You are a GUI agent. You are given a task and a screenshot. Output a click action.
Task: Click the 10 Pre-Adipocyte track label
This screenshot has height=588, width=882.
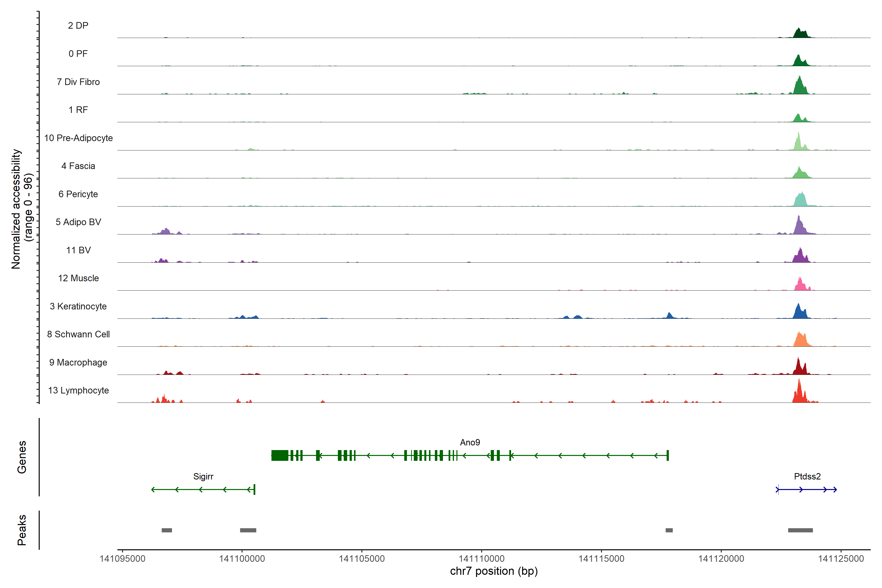click(x=78, y=138)
